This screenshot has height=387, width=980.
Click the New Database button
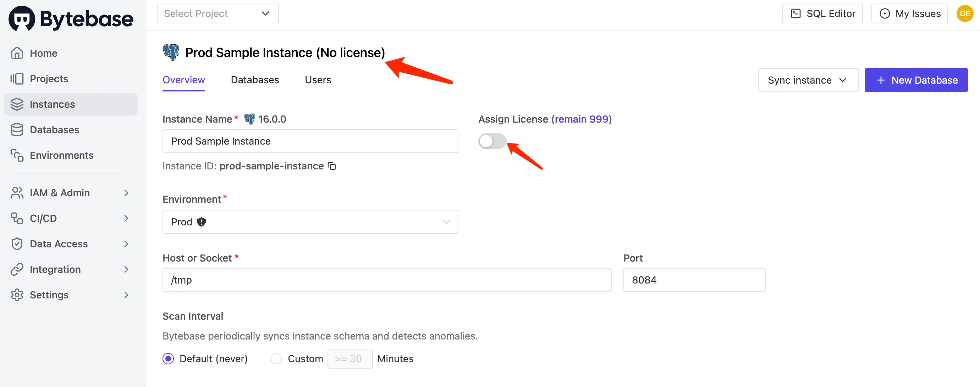coord(916,80)
